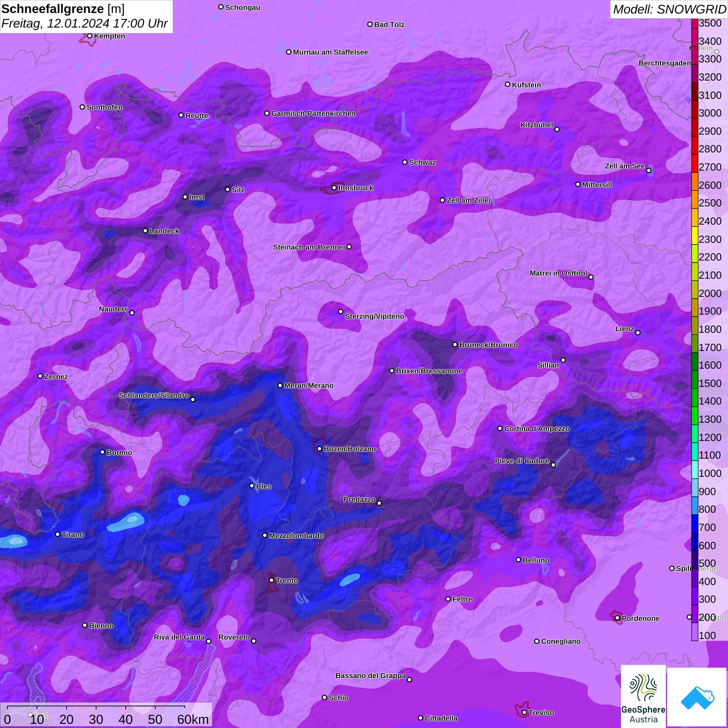Click the Garmisch-Partenkirchen label

pyautogui.click(x=314, y=113)
